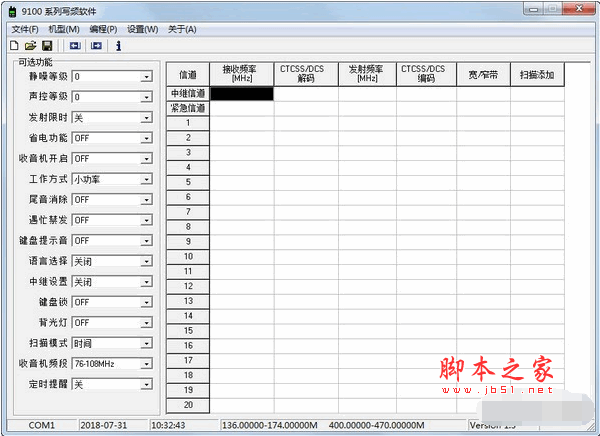Expand the 遇忙禁发 dropdown
This screenshot has height=436, width=600.
pyautogui.click(x=146, y=220)
